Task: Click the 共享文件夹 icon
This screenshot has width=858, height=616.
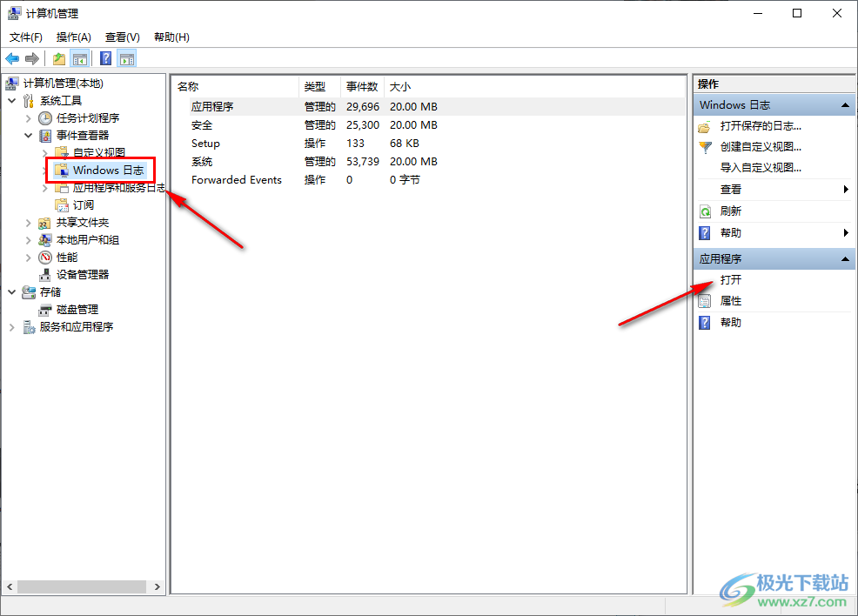Action: (45, 223)
